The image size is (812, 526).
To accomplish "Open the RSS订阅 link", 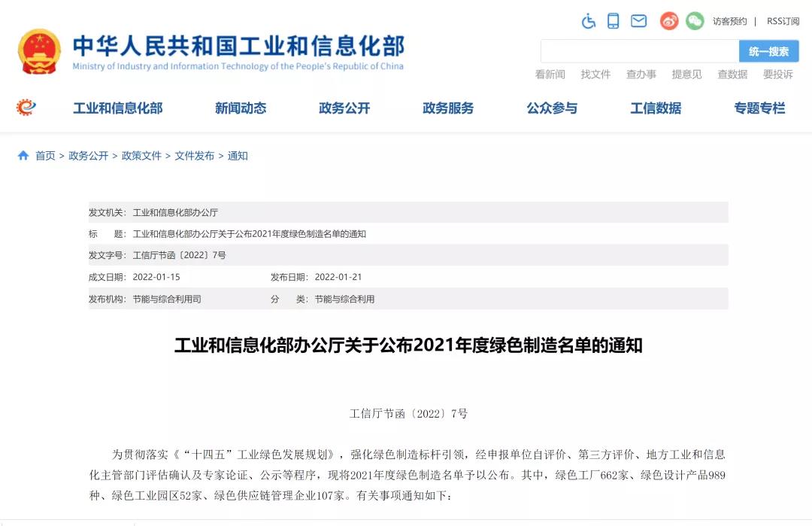I will point(783,21).
